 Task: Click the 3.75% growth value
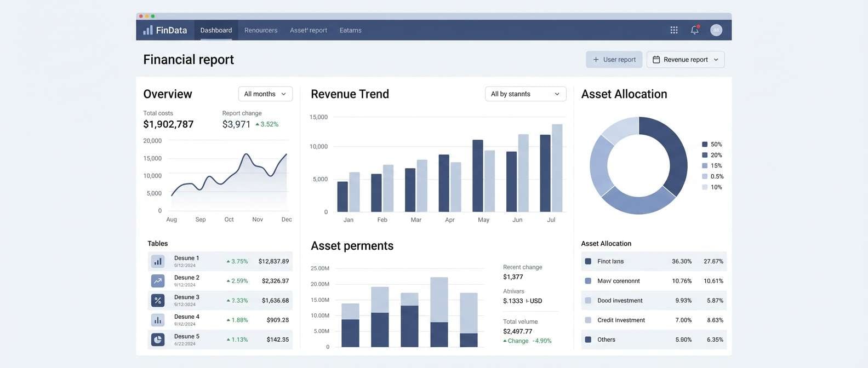[239, 261]
